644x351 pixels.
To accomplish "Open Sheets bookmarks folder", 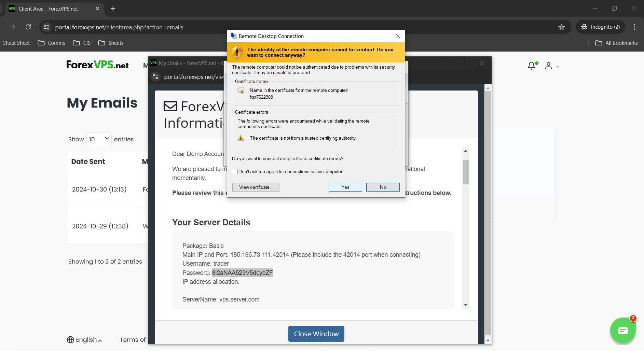I will coord(111,43).
